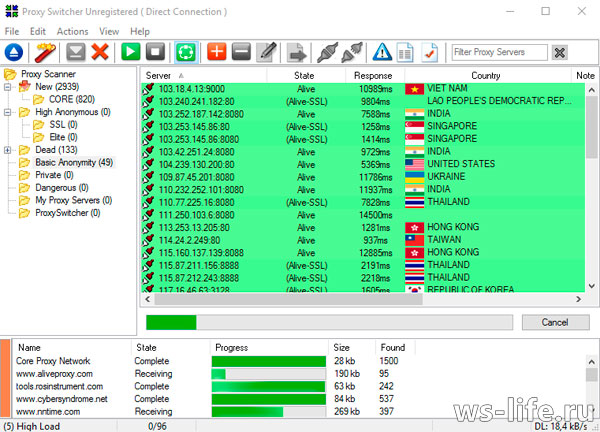Click the disconnect plug icon
The height and width of the screenshot is (432, 600).
(x=352, y=52)
